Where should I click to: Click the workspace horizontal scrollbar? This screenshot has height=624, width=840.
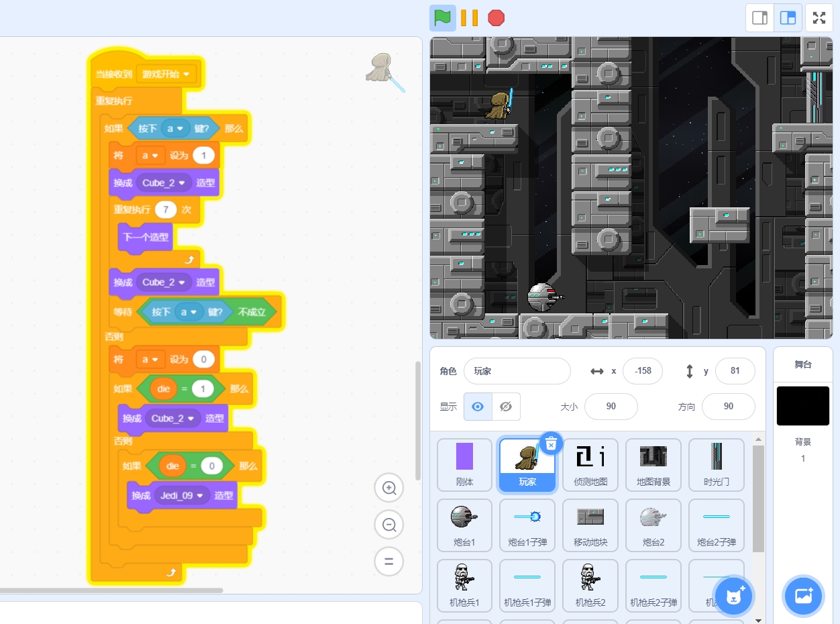click(110, 590)
